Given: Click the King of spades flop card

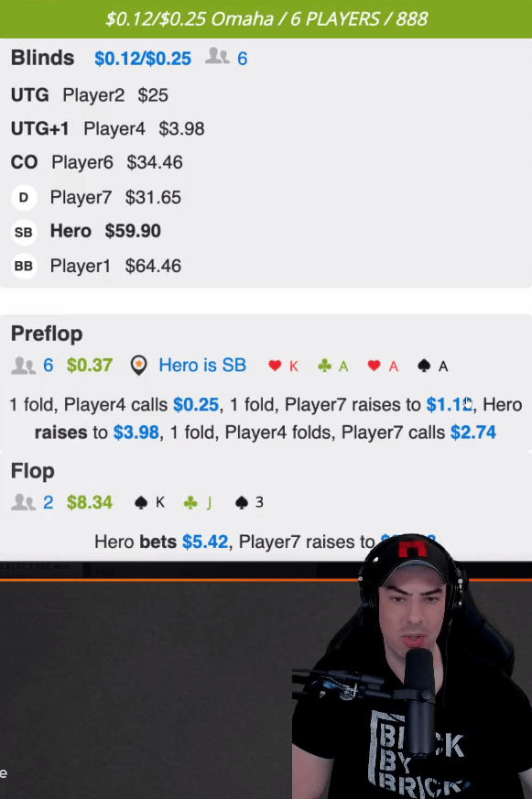Looking at the screenshot, I should point(149,502).
